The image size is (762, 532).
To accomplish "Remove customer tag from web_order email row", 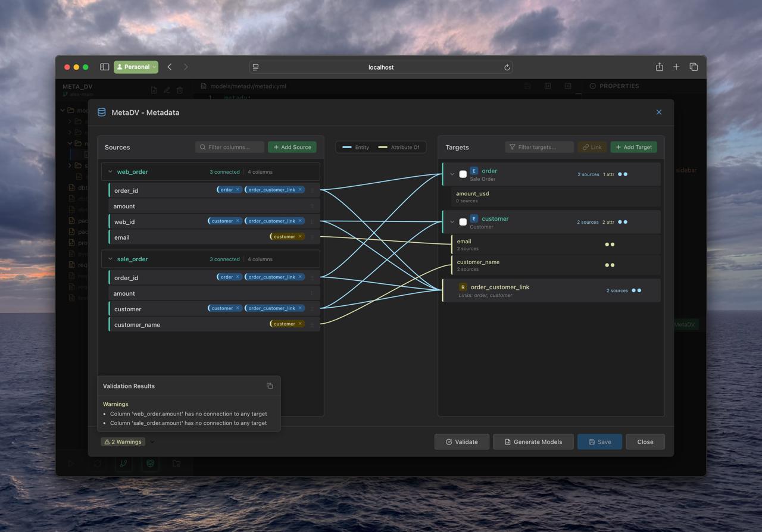I will coord(300,237).
